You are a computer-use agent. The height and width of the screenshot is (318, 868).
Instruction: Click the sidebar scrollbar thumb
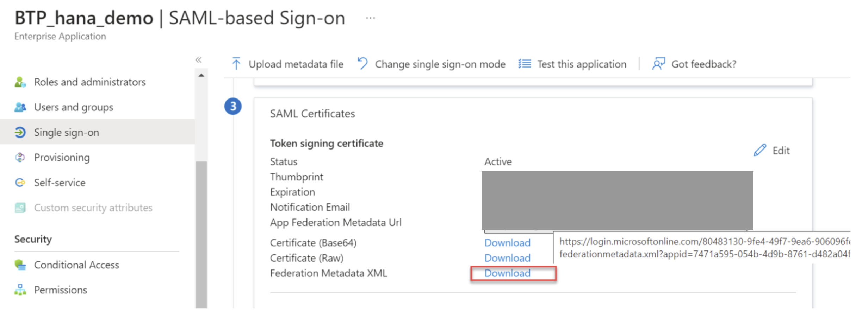pyautogui.click(x=201, y=234)
